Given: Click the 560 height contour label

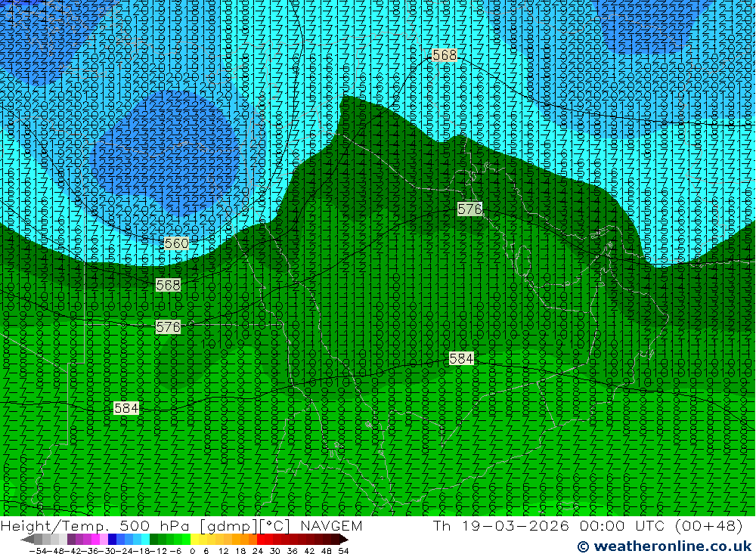Looking at the screenshot, I should point(176,243).
